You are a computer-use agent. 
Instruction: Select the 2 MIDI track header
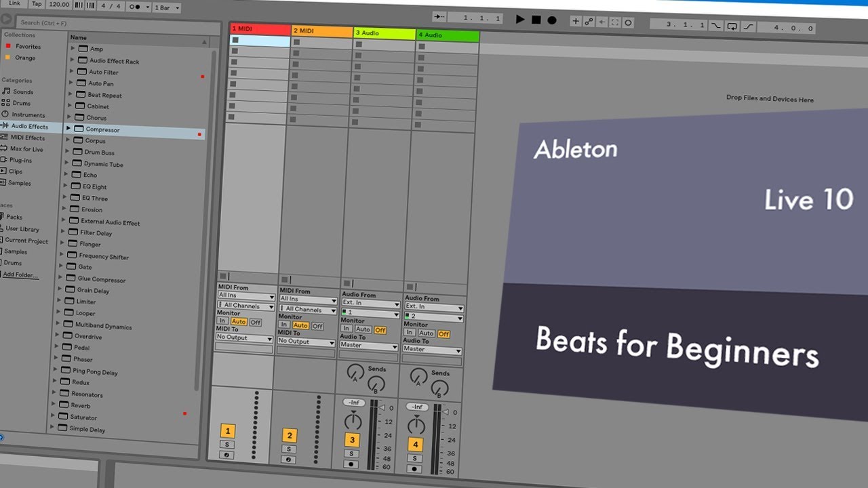[322, 31]
